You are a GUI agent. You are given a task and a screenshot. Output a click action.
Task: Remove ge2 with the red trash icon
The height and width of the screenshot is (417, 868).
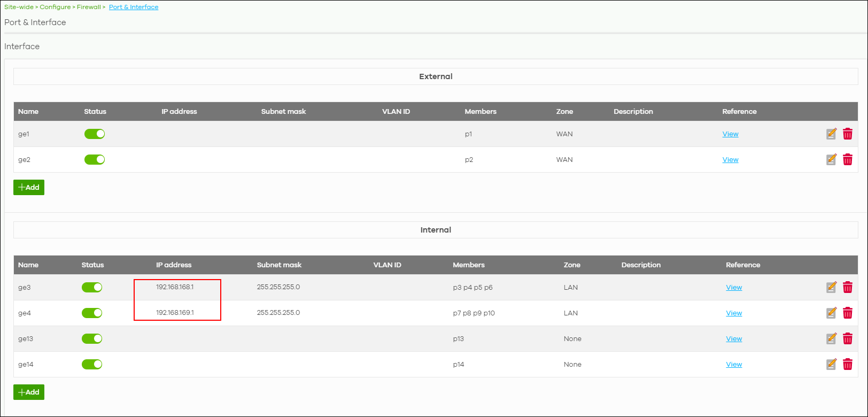coord(848,159)
